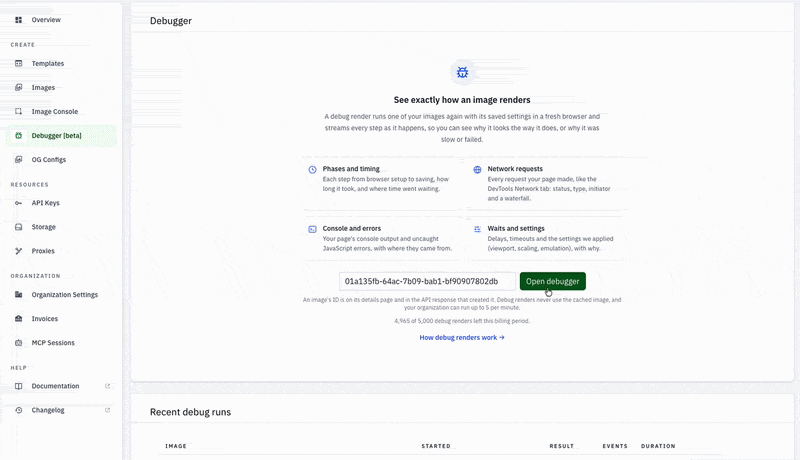
Task: Click the Debugger bug icon in sidebar
Action: click(x=18, y=136)
